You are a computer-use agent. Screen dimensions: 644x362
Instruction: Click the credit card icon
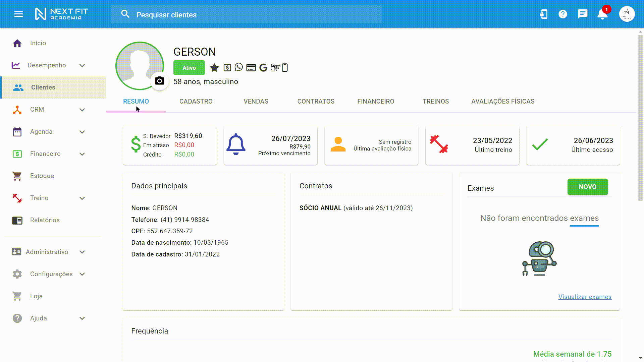251,68
